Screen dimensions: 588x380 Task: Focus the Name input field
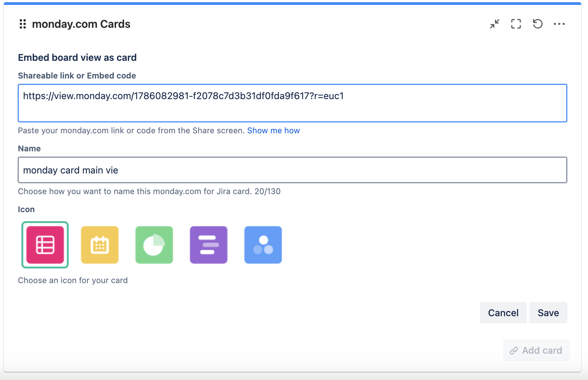292,170
